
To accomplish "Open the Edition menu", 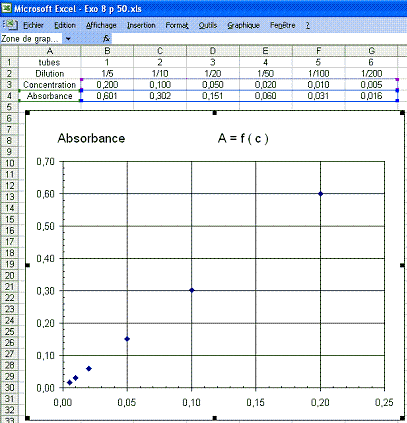I will point(65,25).
